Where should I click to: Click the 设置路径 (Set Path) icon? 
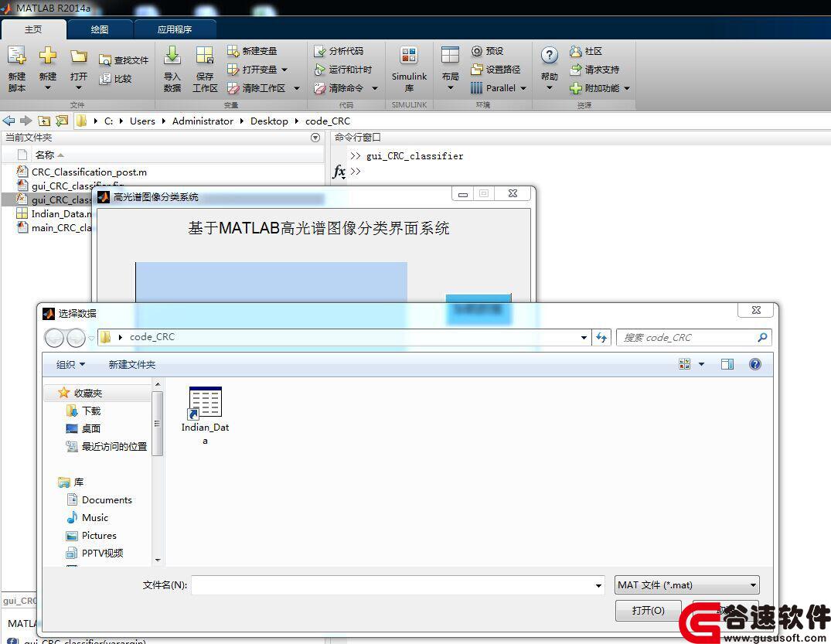(477, 70)
